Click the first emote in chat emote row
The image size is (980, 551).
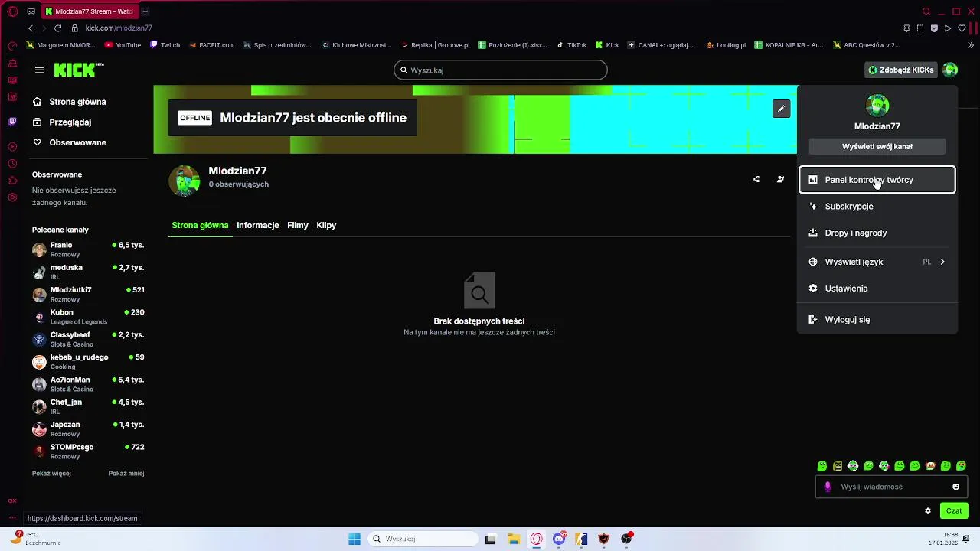pos(822,465)
